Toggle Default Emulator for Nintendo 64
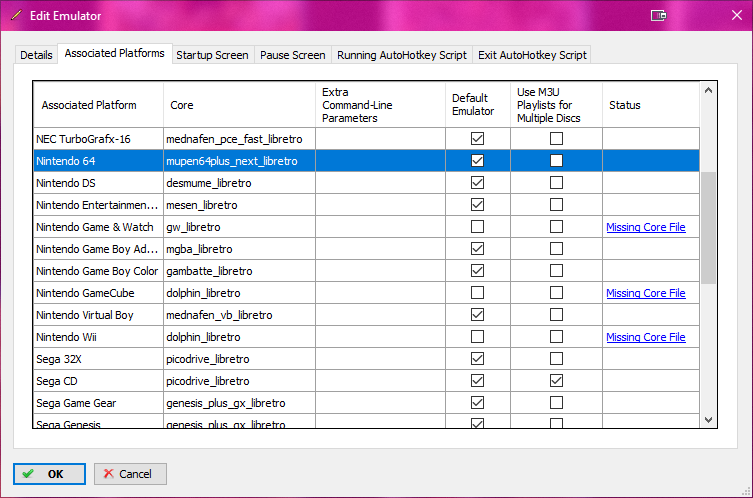The width and height of the screenshot is (753, 498). click(477, 161)
